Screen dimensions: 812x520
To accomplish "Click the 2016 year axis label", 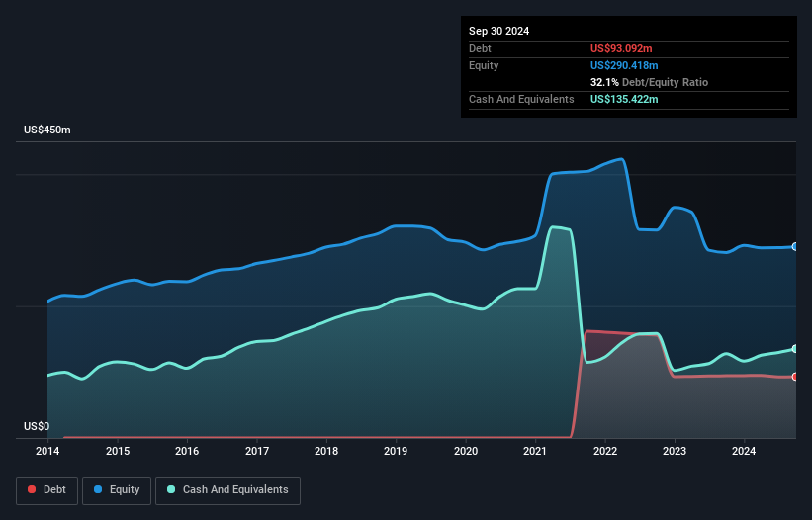I will (x=187, y=452).
